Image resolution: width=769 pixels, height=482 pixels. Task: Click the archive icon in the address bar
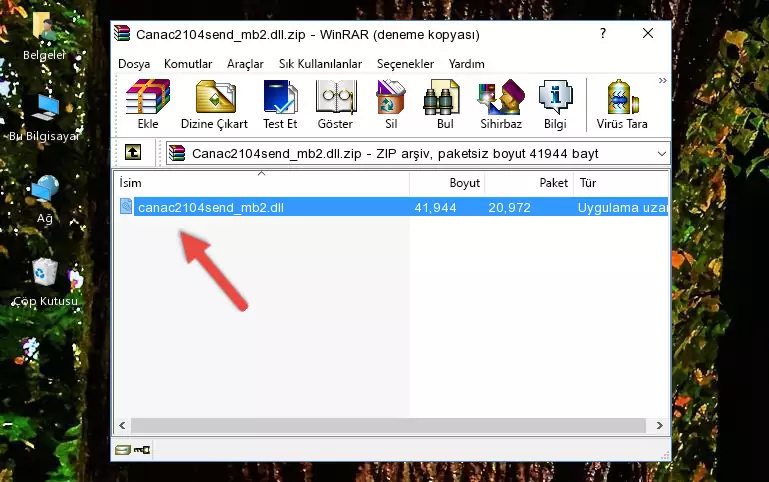click(x=177, y=153)
